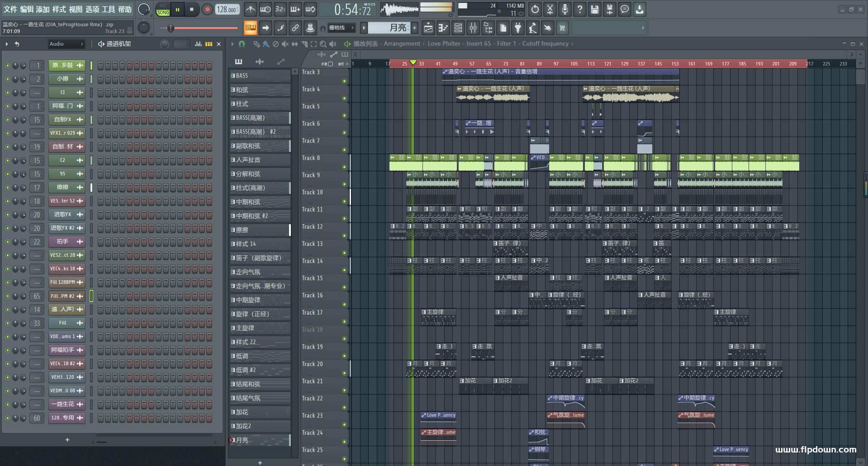The width and height of the screenshot is (868, 466).
Task: Add channel with plus at rack bottom
Action: click(67, 440)
